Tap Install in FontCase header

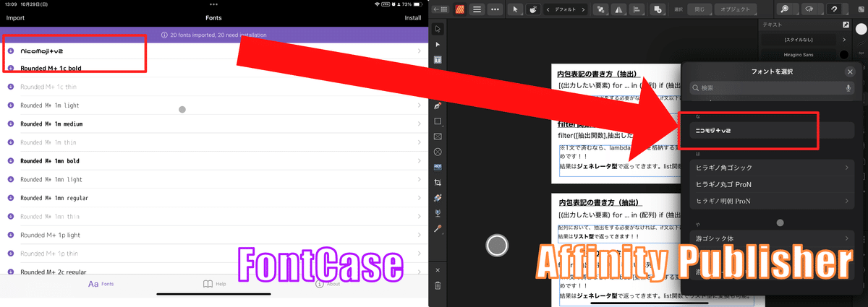pos(413,17)
